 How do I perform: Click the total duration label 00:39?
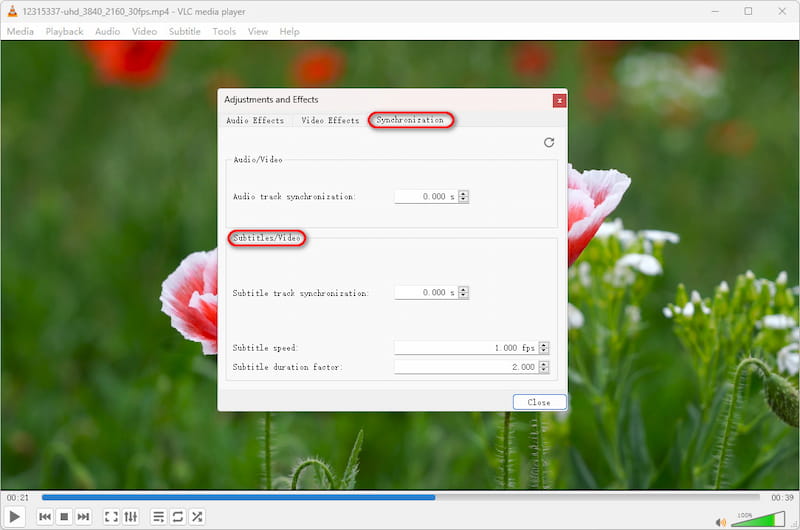tap(782, 497)
